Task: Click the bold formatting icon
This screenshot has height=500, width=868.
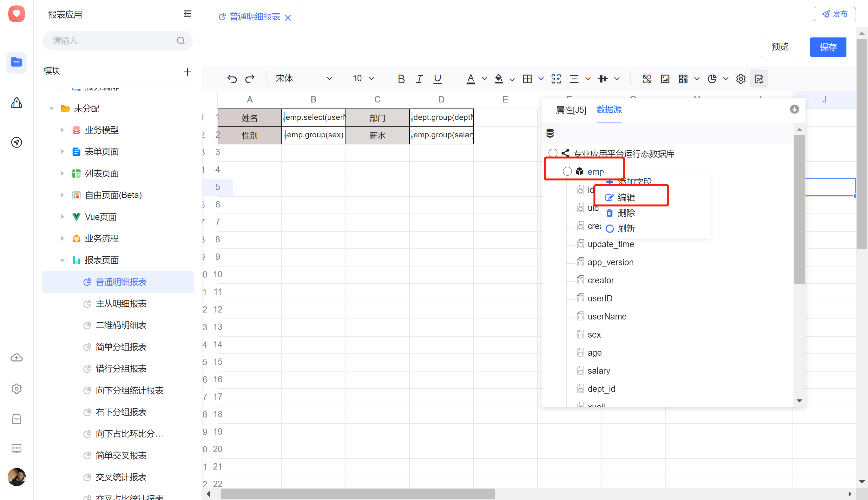Action: tap(401, 78)
